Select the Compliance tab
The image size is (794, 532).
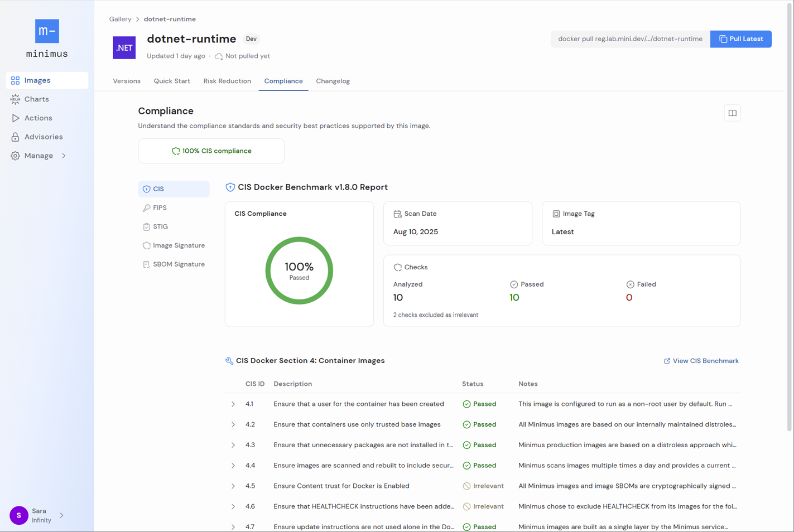click(283, 81)
